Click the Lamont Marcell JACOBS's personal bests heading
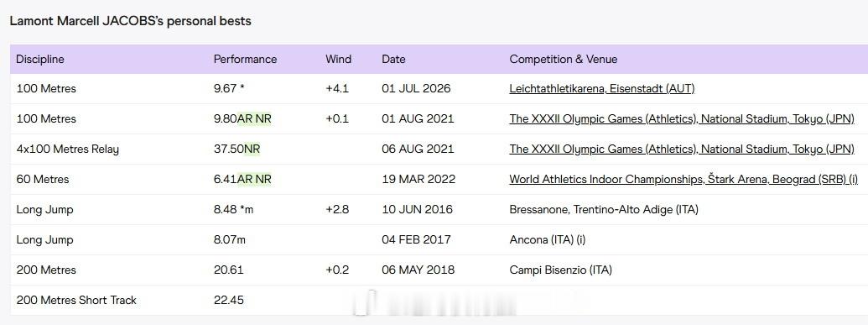The width and height of the screenshot is (868, 325). tap(131, 21)
